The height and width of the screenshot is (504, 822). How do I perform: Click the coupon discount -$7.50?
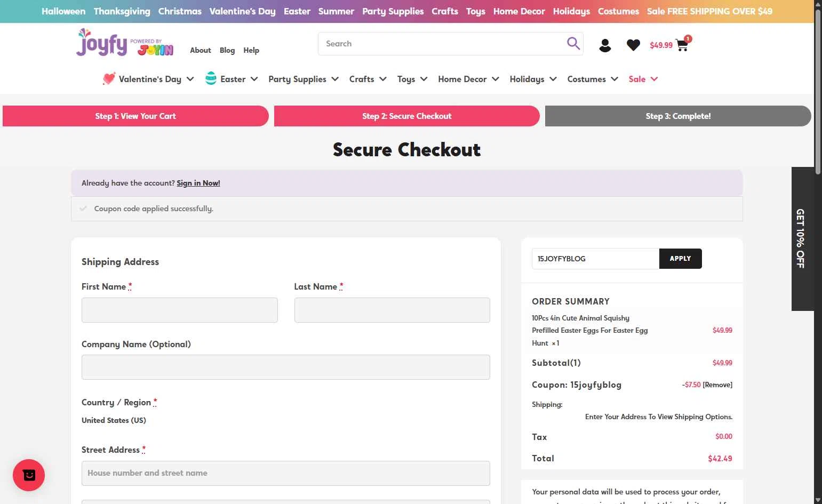point(691,385)
